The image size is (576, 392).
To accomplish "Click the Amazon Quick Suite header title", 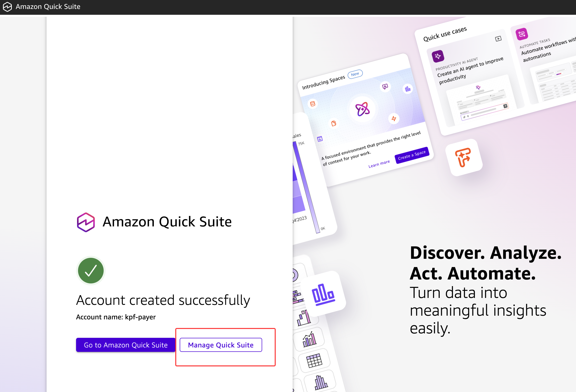I will point(48,7).
